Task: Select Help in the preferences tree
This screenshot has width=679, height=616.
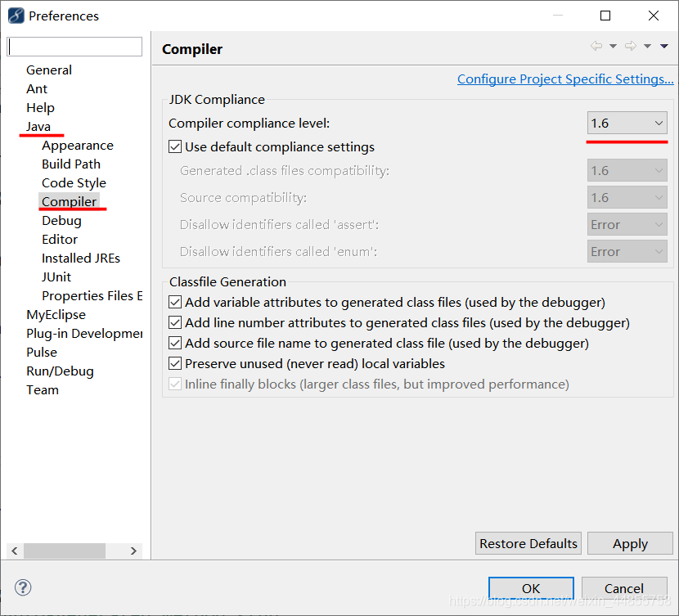Action: (40, 108)
